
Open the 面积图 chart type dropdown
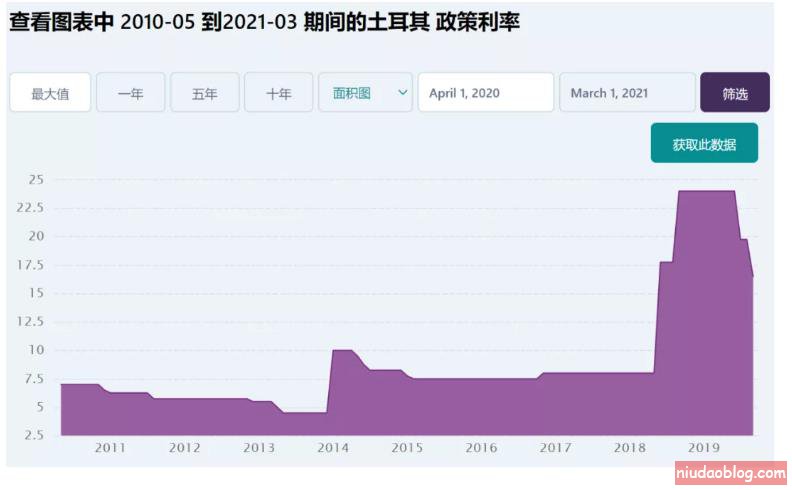click(x=365, y=92)
